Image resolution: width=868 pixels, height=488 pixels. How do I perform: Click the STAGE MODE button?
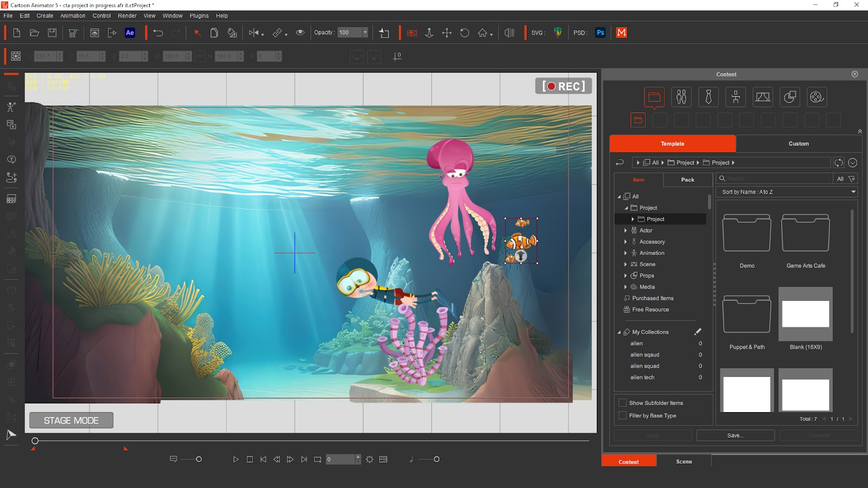coord(71,420)
